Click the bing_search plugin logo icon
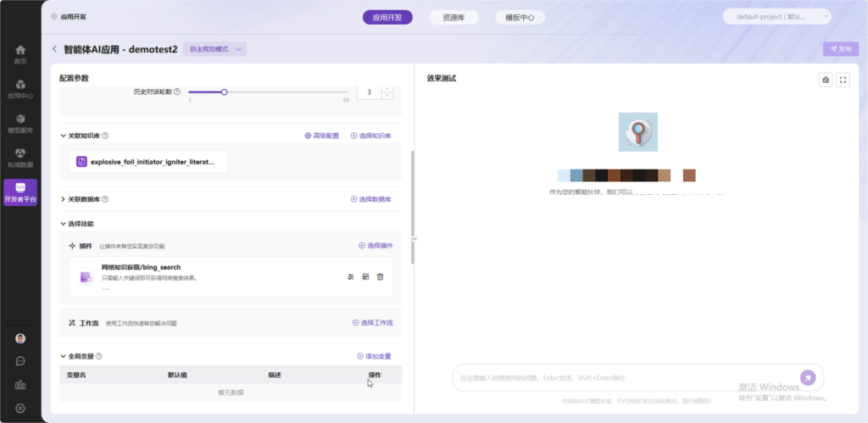Image resolution: width=868 pixels, height=423 pixels. [x=86, y=277]
